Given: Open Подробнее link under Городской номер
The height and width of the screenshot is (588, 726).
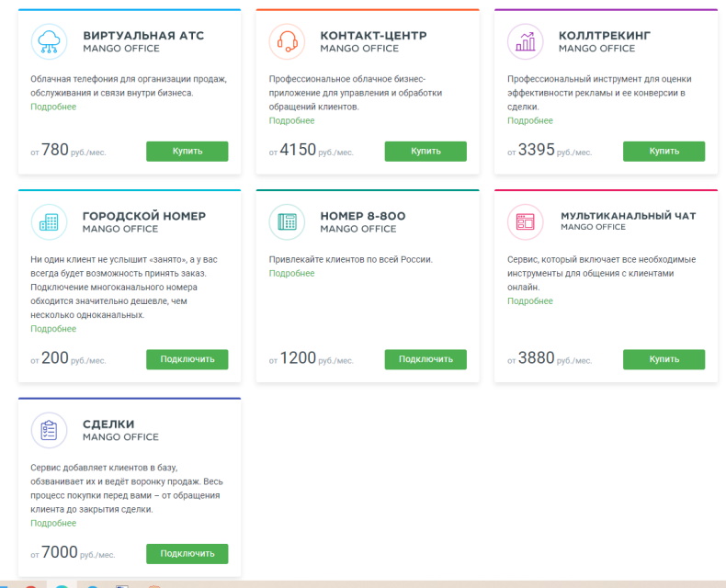Looking at the screenshot, I should [x=53, y=329].
